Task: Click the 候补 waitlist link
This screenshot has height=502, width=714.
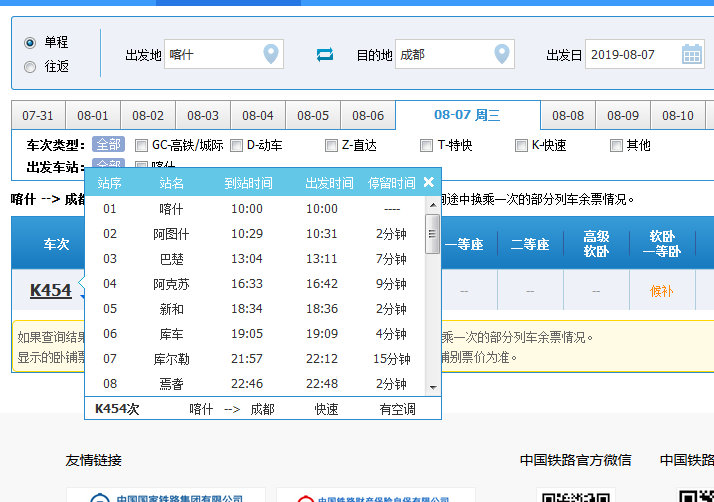Action: coord(663,291)
